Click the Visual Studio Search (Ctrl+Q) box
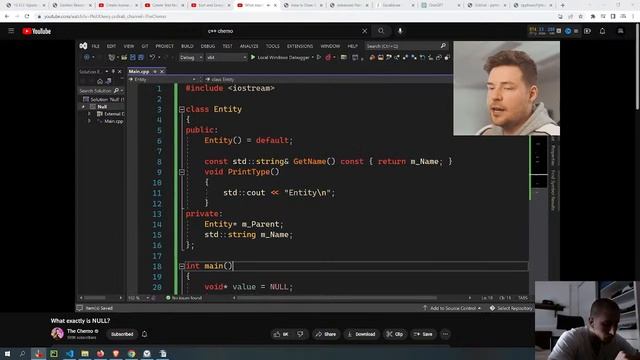Viewport: 640px width, 360px height. pos(406,46)
